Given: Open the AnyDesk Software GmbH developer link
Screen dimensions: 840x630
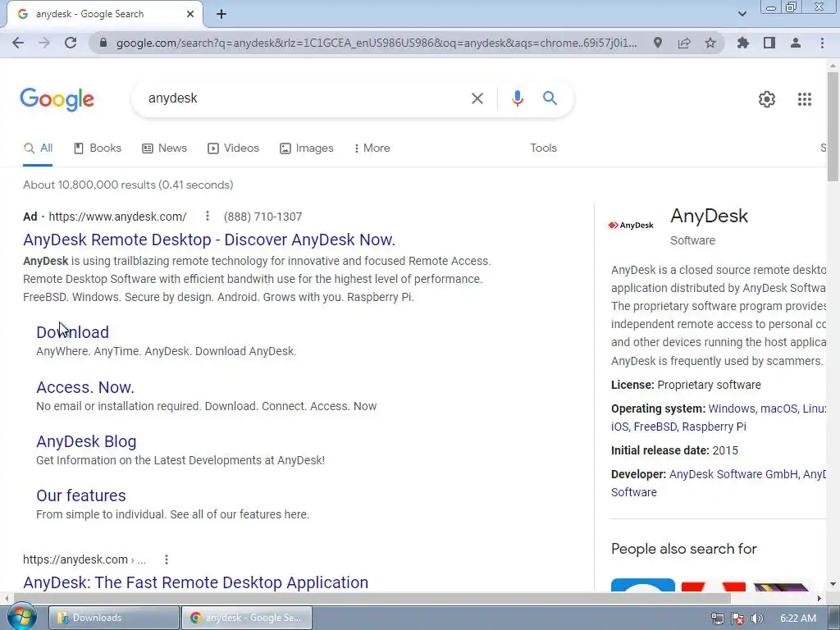Looking at the screenshot, I should (x=733, y=474).
